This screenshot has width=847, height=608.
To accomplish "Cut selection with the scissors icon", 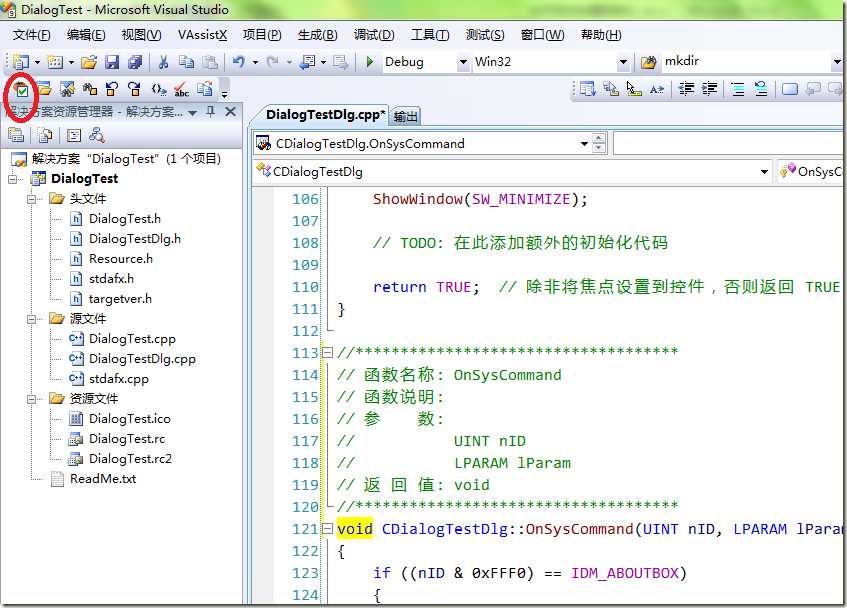I will pyautogui.click(x=163, y=63).
